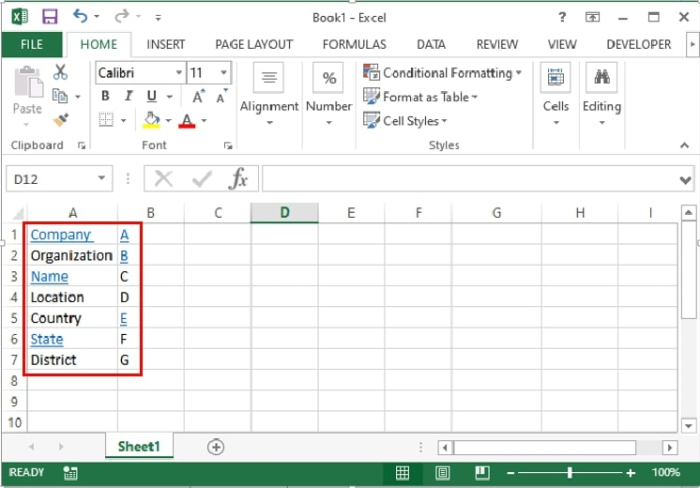Switch to Page Layout view
This screenshot has width=700, height=488.
tap(442, 472)
